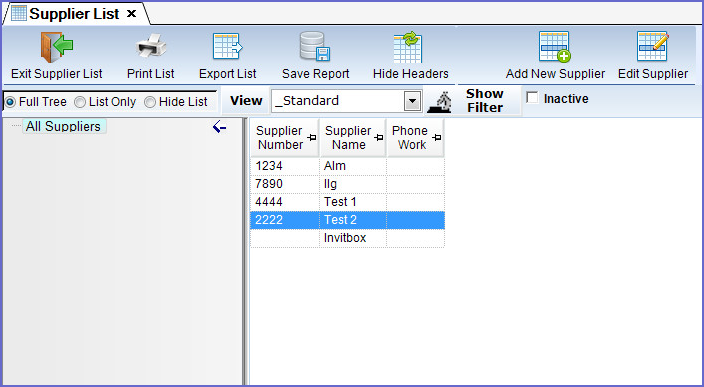
Task: Click the Test 1 supplier name
Action: [340, 202]
